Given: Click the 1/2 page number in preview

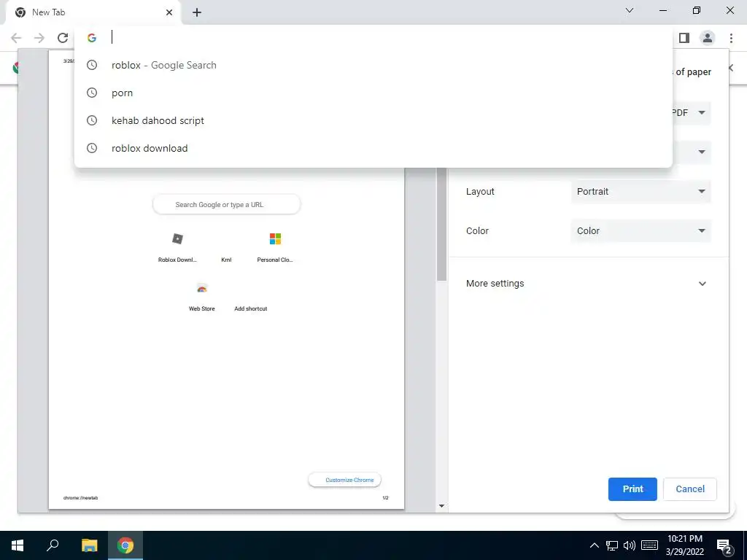Looking at the screenshot, I should point(385,498).
